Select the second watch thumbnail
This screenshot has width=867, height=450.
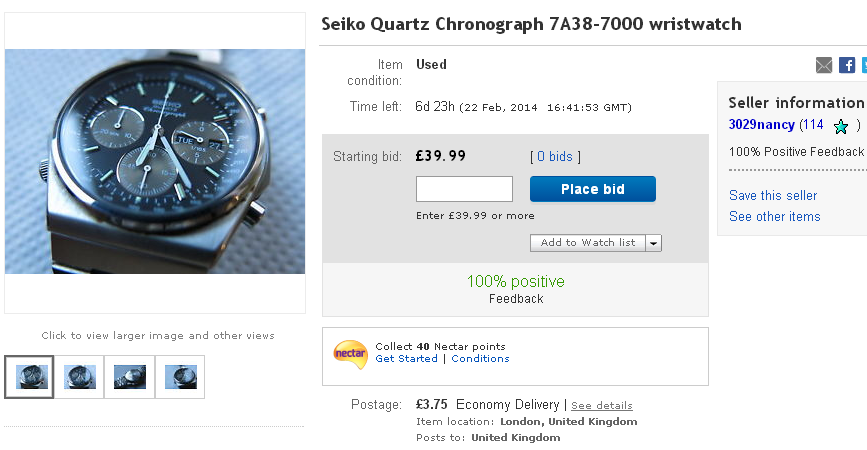point(80,377)
